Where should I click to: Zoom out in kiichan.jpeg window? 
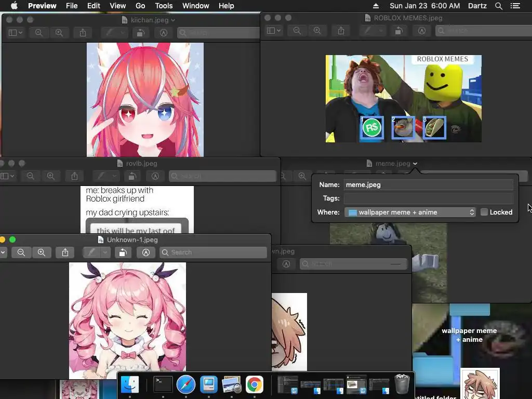point(38,33)
